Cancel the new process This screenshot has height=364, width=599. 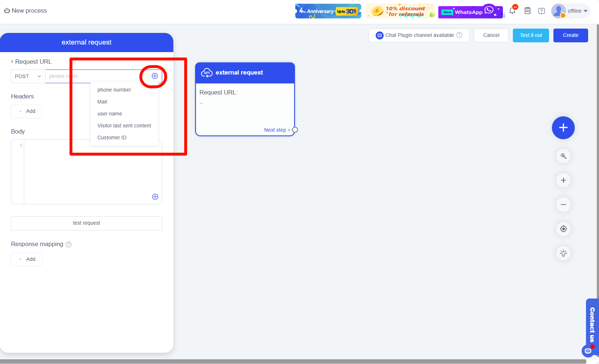(x=491, y=35)
